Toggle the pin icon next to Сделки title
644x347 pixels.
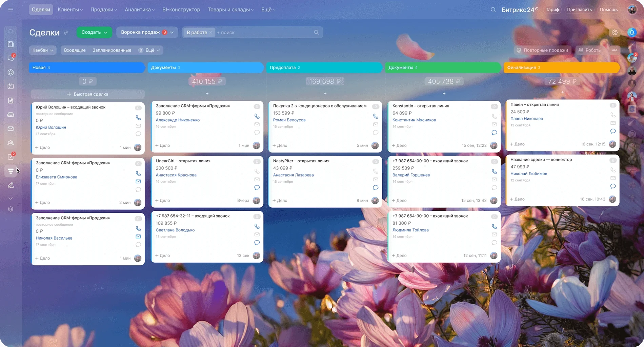coord(66,33)
